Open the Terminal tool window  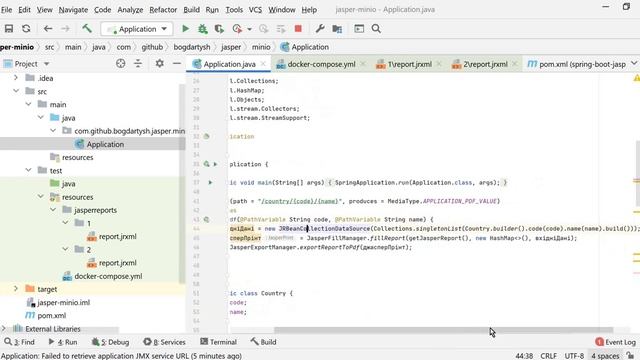coord(218,342)
